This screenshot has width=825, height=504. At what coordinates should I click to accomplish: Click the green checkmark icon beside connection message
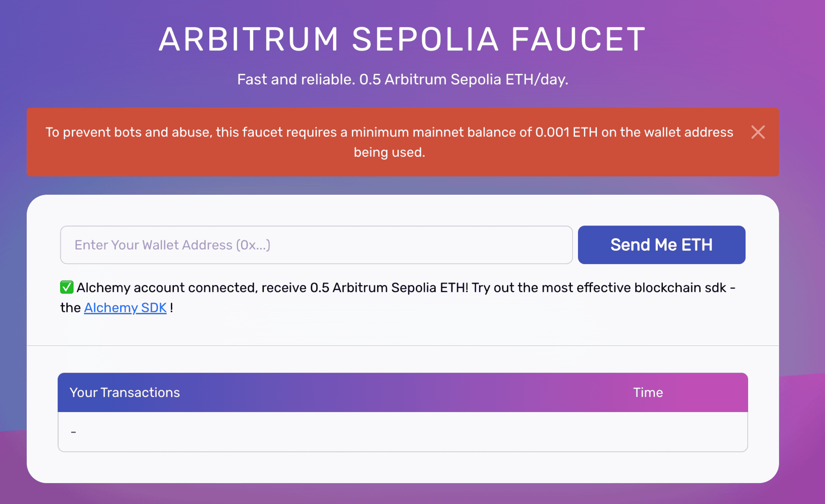click(x=66, y=287)
